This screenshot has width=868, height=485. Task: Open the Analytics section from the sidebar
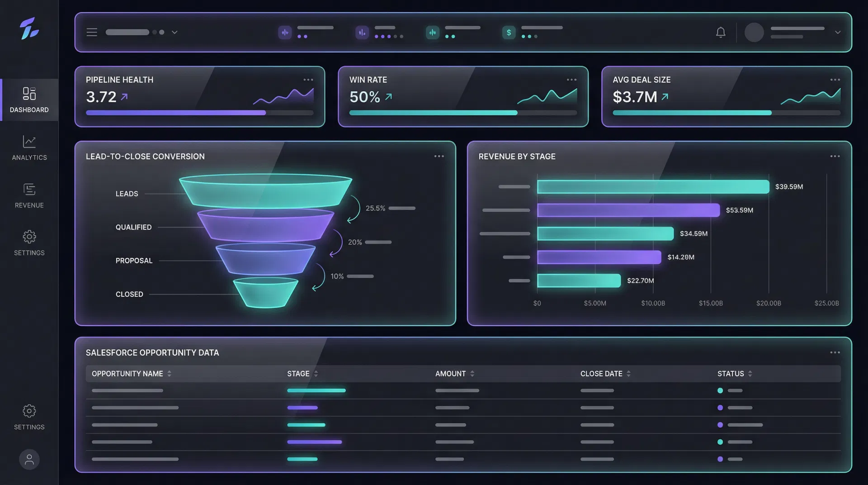tap(29, 148)
